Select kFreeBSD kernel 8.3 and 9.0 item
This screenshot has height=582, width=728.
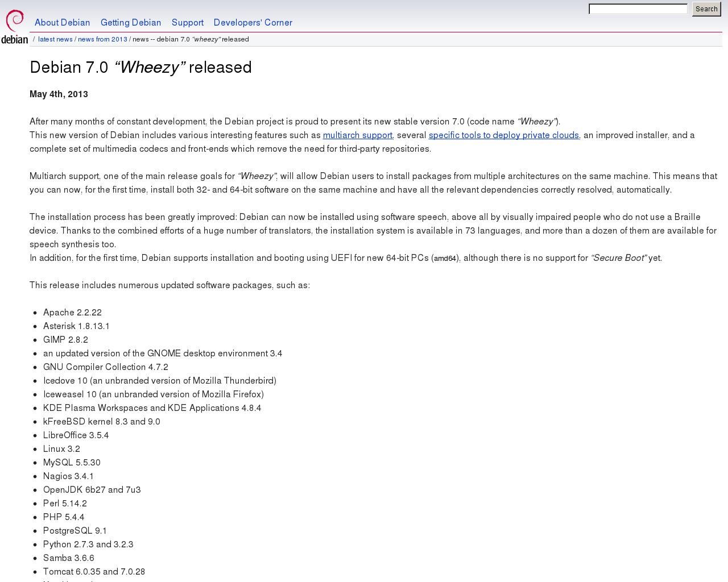102,422
